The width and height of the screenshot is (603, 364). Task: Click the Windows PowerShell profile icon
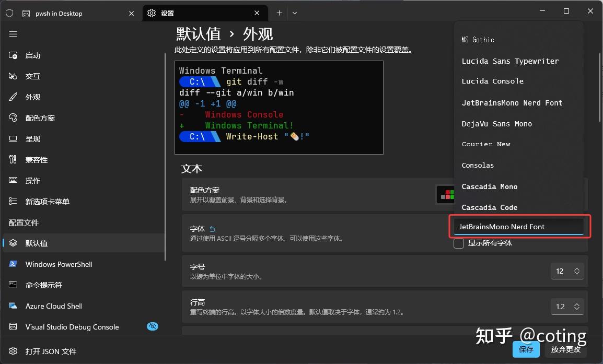coord(13,264)
